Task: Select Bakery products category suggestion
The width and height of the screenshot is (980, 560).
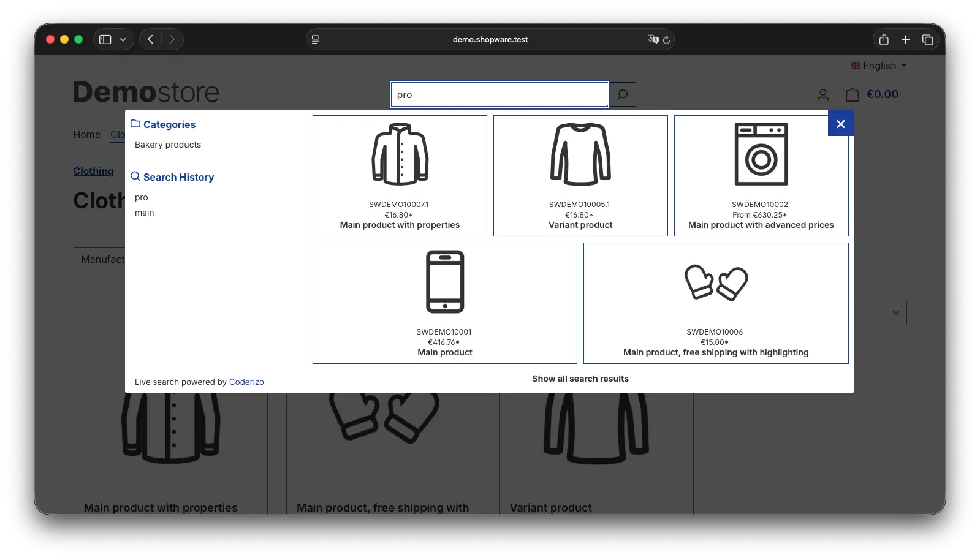Action: tap(168, 145)
